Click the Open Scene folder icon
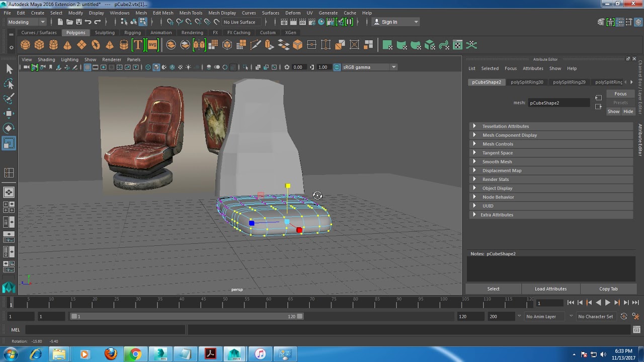The width and height of the screenshot is (644, 362). (69, 22)
